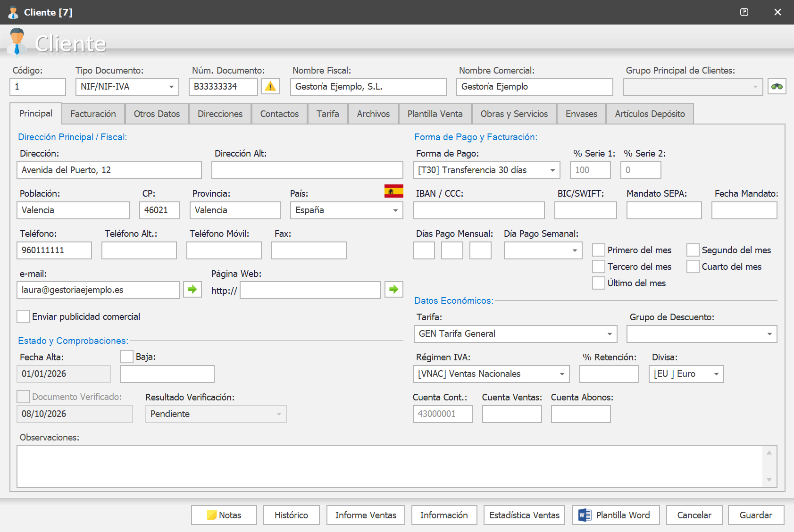Click the Observaciones scrollbar down arrow
Screen dimensions: 794x532
click(769, 480)
